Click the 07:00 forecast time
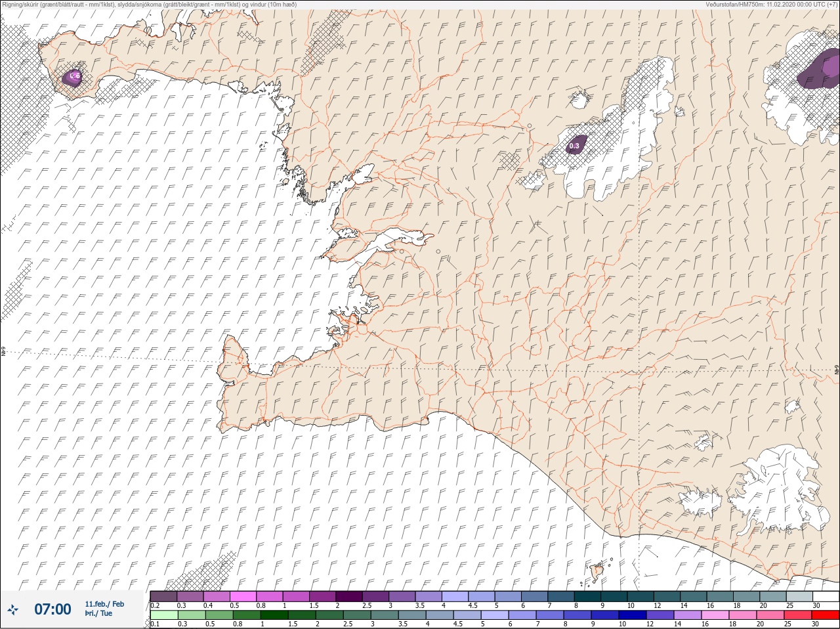This screenshot has height=629, width=840. tap(52, 609)
